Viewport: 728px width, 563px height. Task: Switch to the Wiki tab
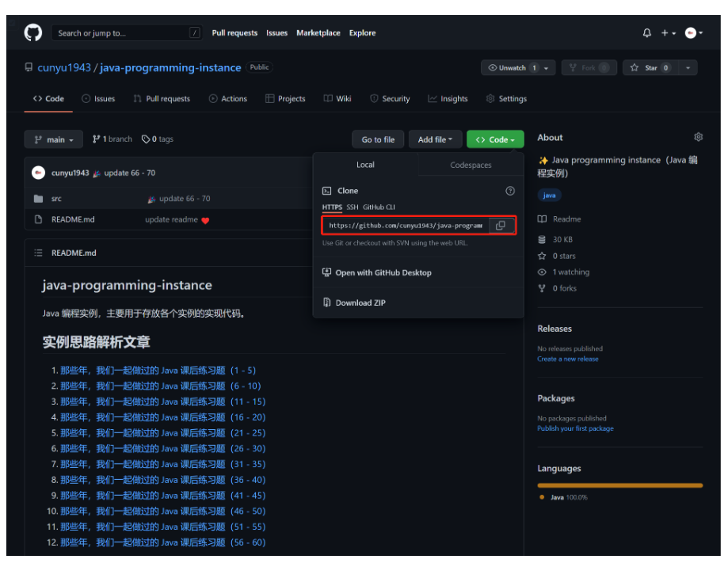[337, 98]
